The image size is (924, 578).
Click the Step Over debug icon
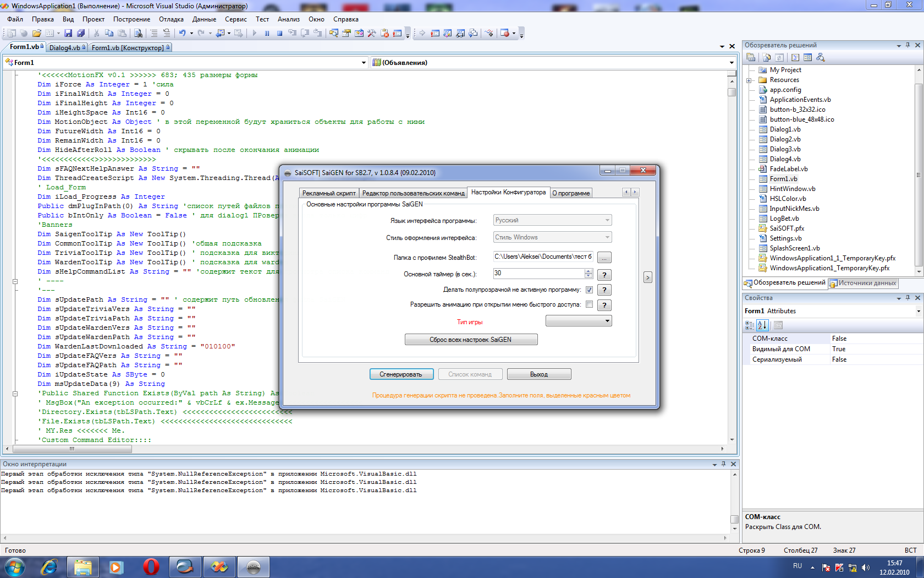pyautogui.click(x=305, y=33)
